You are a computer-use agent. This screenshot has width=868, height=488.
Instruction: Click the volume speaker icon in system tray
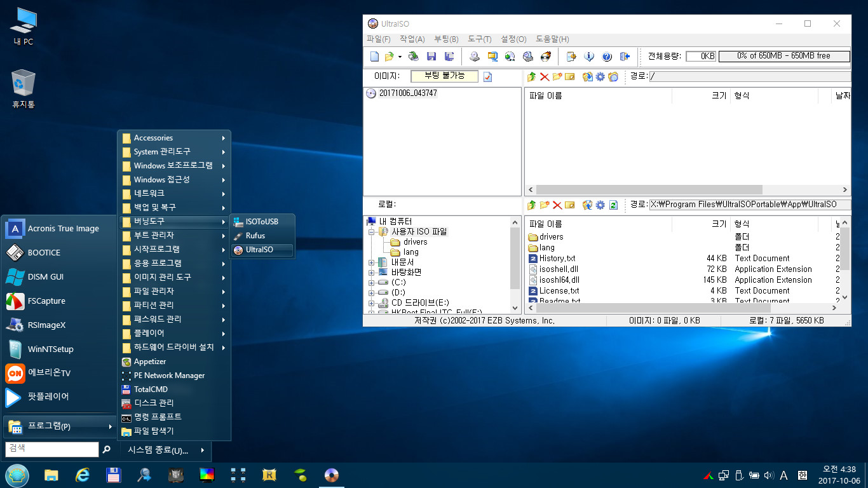pos(769,475)
